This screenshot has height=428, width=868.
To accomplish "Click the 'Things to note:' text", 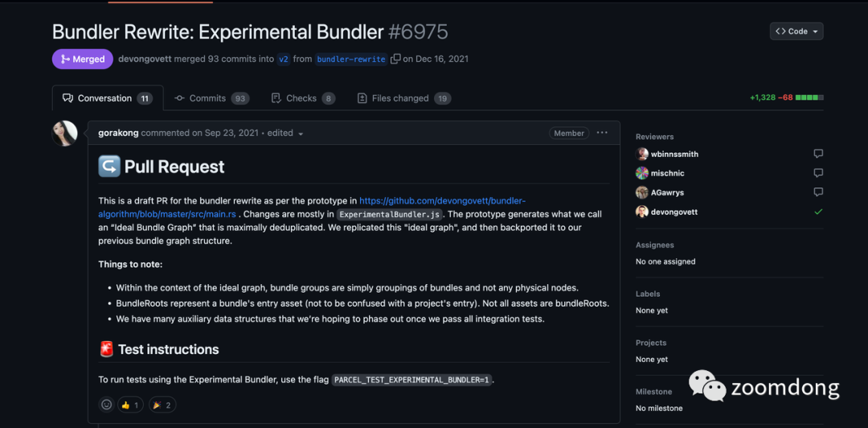I will click(131, 265).
